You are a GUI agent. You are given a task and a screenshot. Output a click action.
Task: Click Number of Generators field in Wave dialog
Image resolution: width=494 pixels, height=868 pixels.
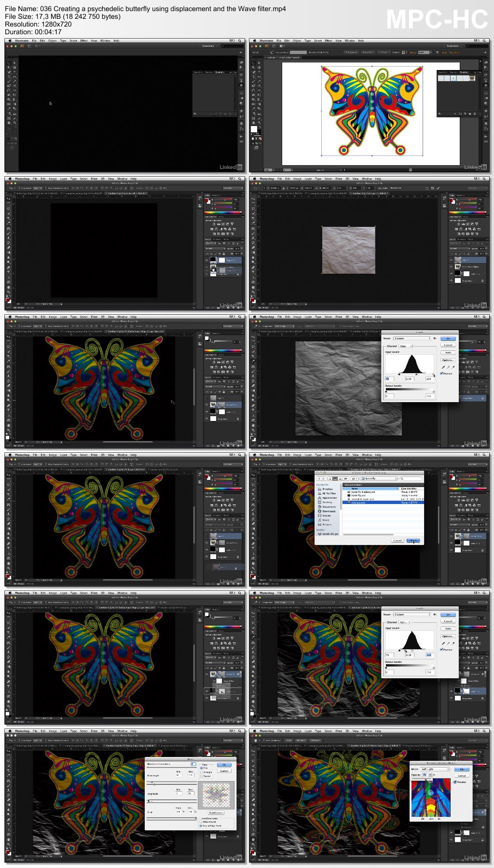click(x=193, y=764)
